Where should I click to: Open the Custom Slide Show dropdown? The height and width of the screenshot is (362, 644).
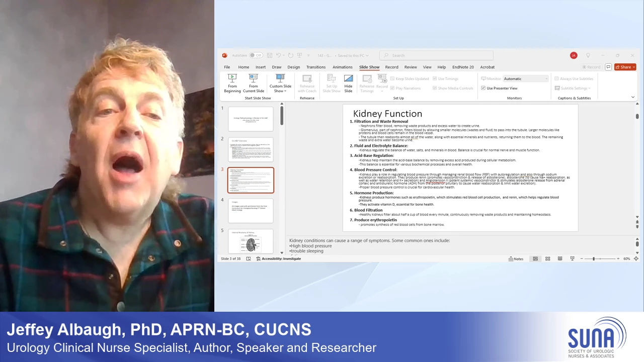(x=280, y=83)
